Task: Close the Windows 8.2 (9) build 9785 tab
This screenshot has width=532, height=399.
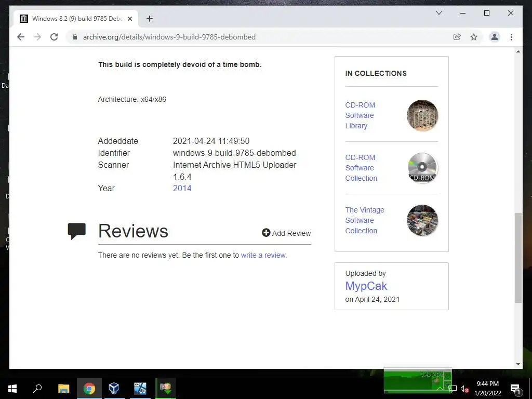Action: tap(129, 19)
